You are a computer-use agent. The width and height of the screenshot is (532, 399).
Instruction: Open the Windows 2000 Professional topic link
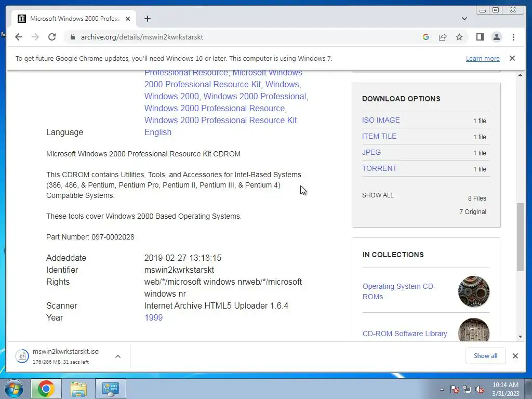[x=255, y=96]
